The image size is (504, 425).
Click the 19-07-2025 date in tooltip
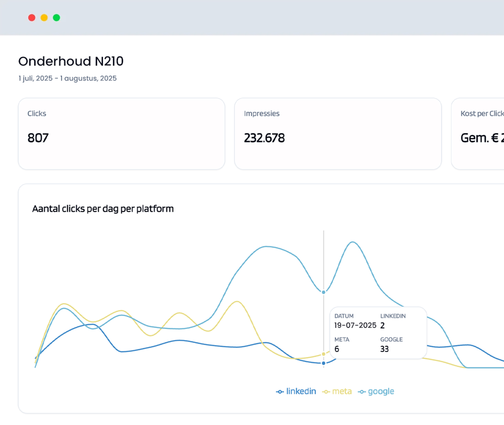point(355,325)
